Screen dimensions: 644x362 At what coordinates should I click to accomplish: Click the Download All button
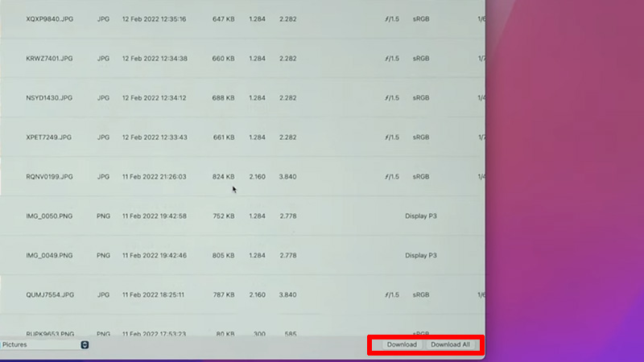point(450,345)
